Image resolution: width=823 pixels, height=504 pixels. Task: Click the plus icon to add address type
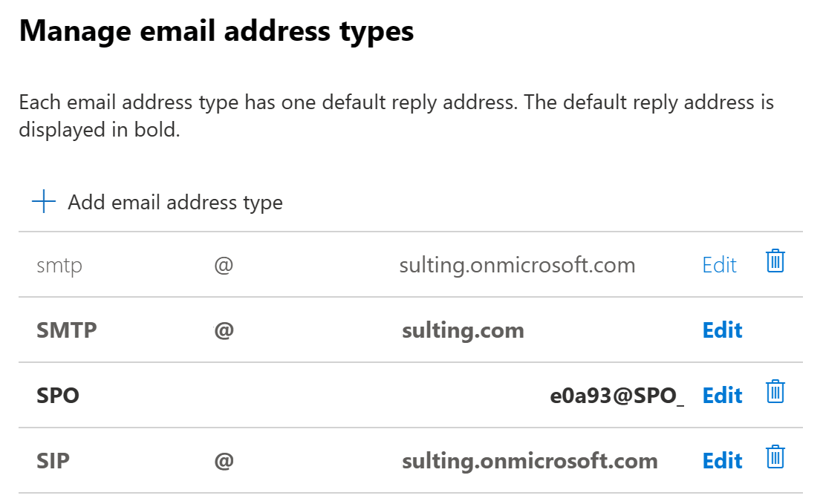tap(44, 200)
